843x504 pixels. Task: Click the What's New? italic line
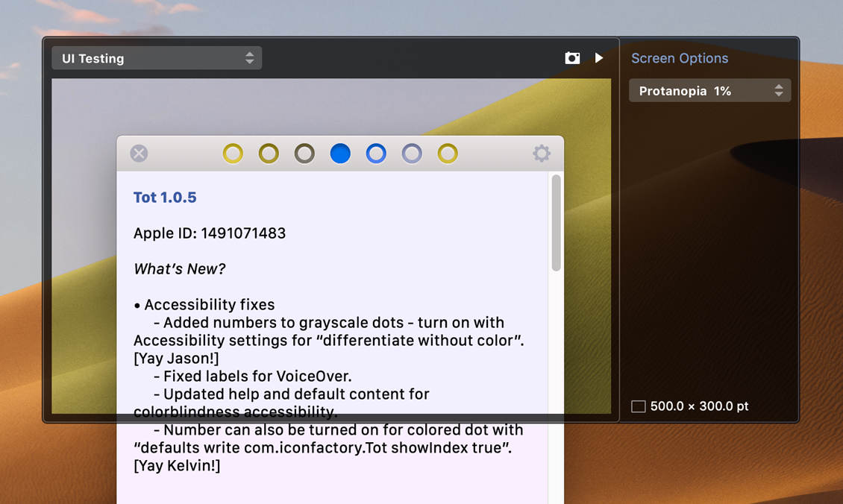click(179, 269)
